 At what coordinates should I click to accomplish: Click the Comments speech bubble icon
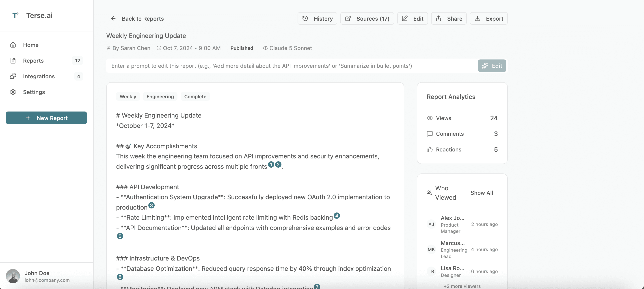430,134
